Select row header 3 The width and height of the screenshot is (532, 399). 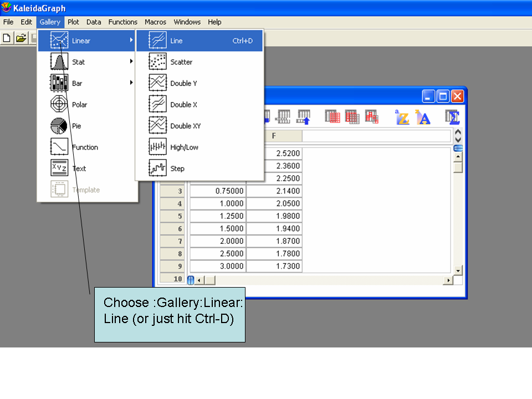tap(172, 191)
